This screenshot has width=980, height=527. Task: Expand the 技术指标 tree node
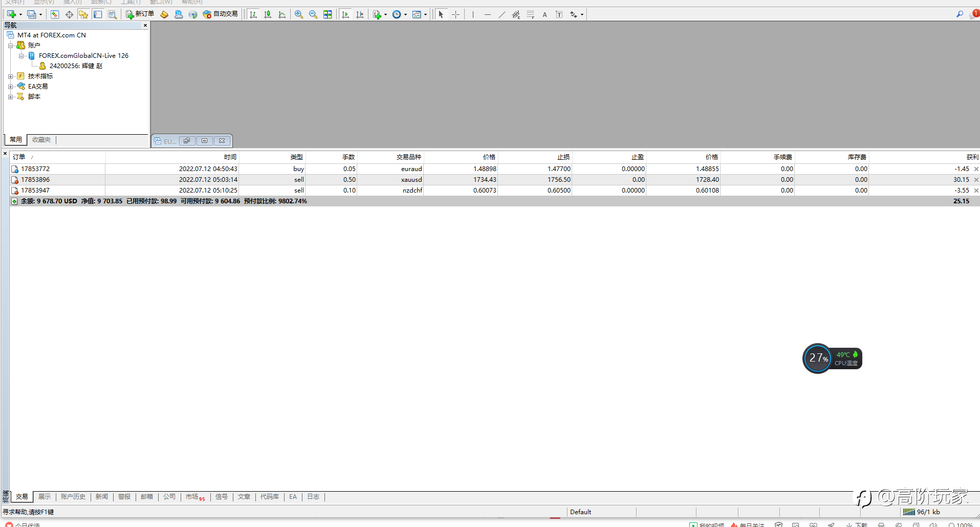tap(10, 76)
